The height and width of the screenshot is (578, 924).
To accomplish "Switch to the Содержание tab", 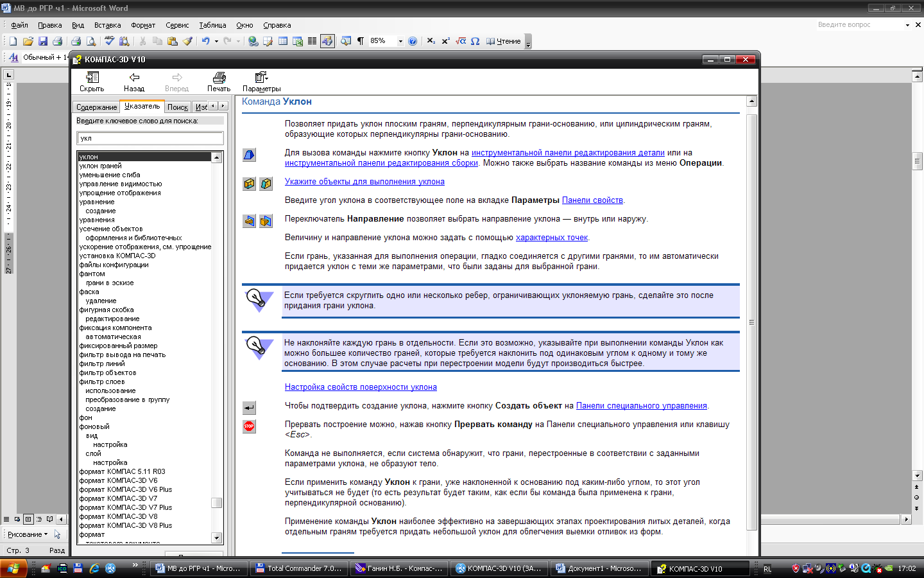I will 96,107.
